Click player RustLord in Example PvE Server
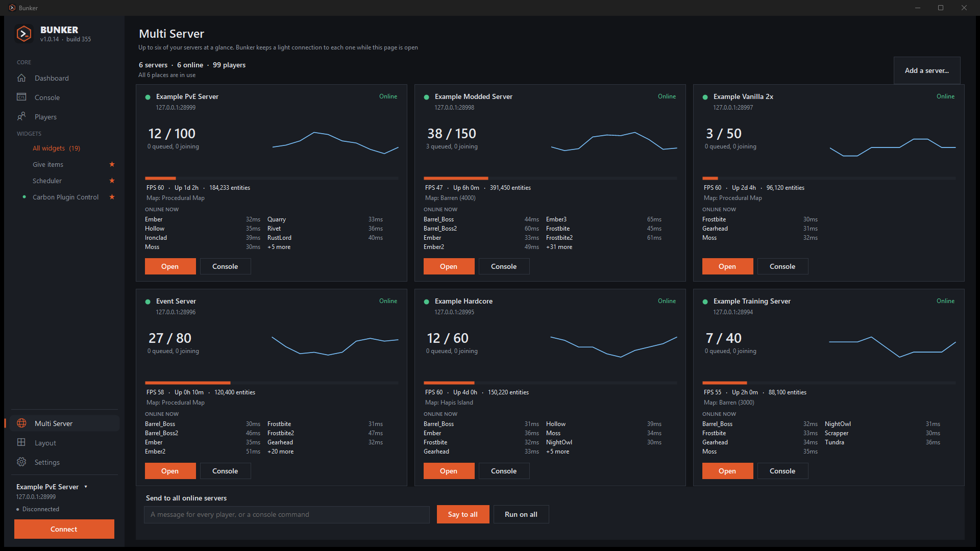 click(x=279, y=238)
